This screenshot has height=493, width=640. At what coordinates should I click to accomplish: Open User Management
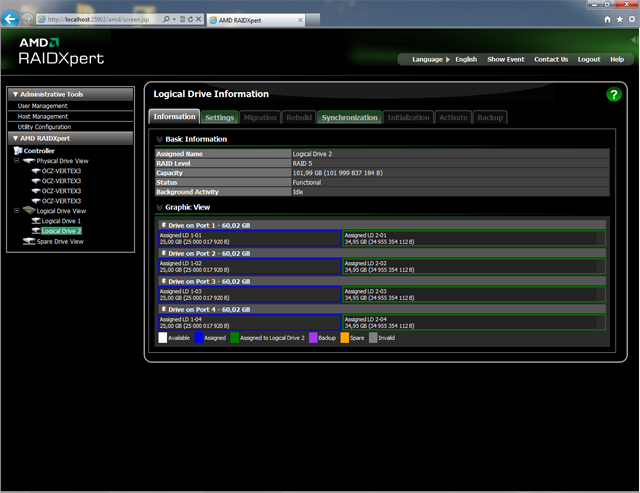(42, 106)
